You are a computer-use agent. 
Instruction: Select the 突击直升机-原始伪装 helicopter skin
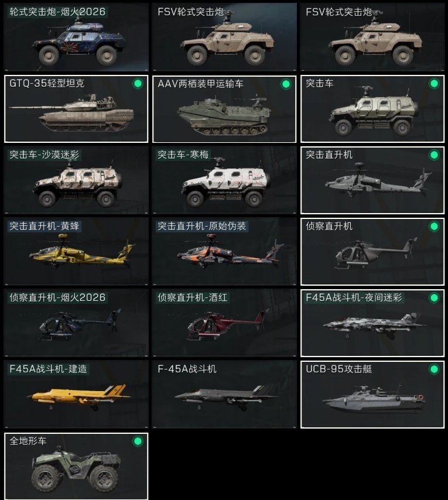click(x=224, y=252)
